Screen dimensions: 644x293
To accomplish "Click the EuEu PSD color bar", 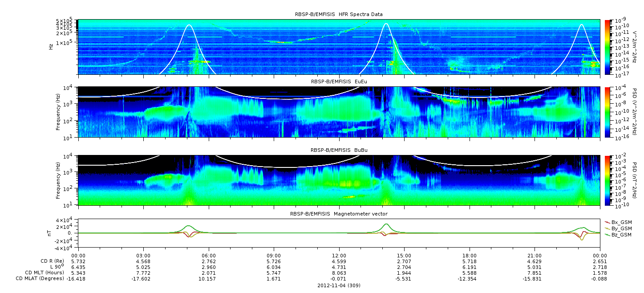I will (x=608, y=112).
